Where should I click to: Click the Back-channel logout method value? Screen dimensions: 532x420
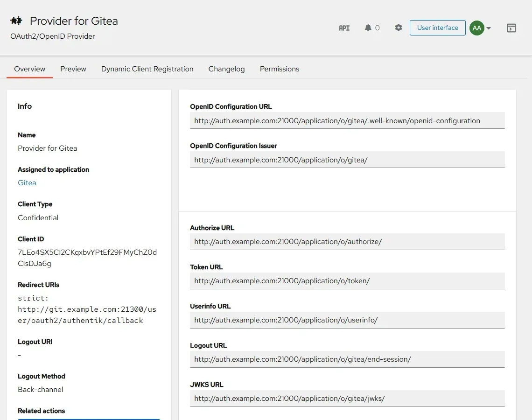point(41,390)
